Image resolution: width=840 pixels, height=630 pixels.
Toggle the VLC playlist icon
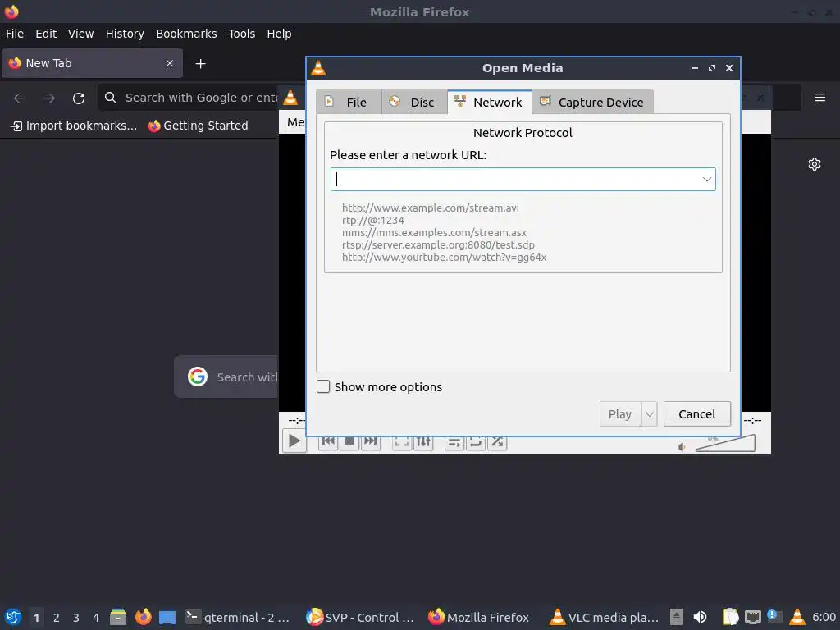click(x=454, y=442)
